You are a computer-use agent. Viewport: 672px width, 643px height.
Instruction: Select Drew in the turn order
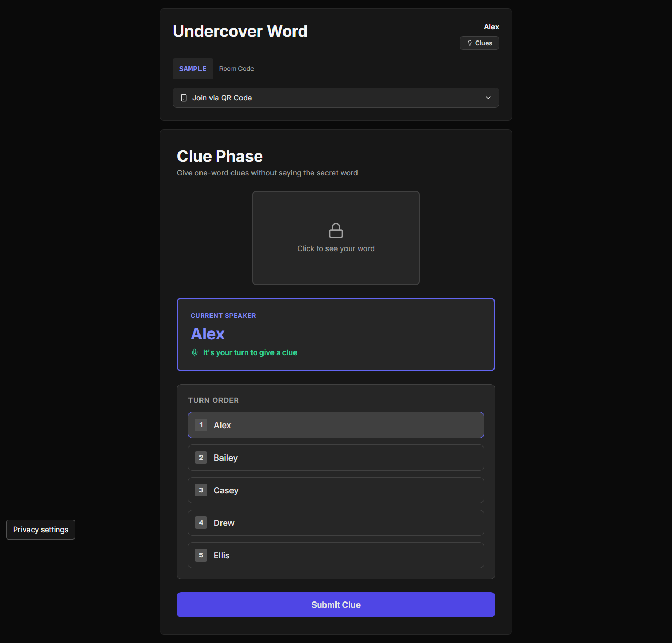[336, 523]
